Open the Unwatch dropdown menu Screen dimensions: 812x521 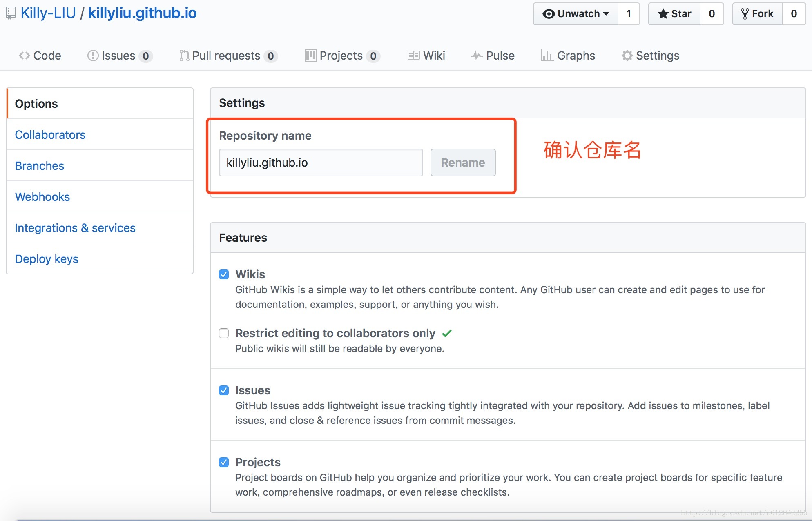[x=576, y=14]
